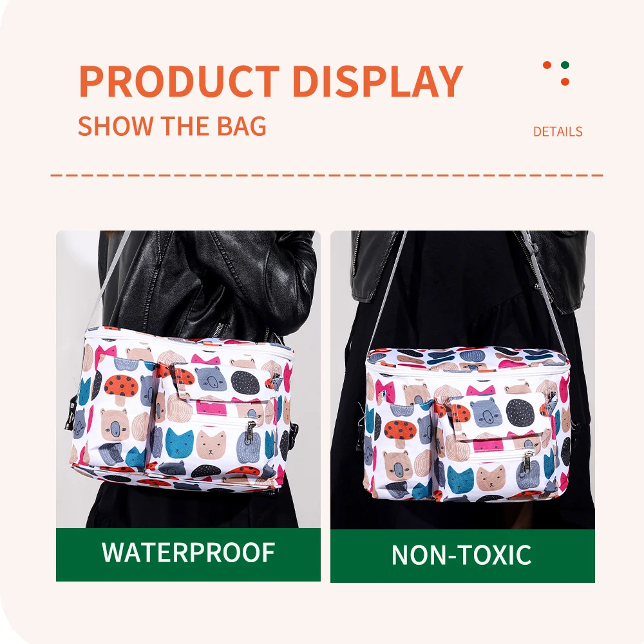Open the left bag product photo

point(188,379)
